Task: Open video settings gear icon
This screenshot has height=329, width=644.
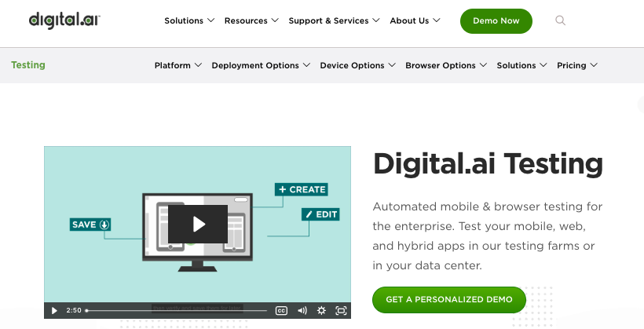Action: [x=321, y=310]
